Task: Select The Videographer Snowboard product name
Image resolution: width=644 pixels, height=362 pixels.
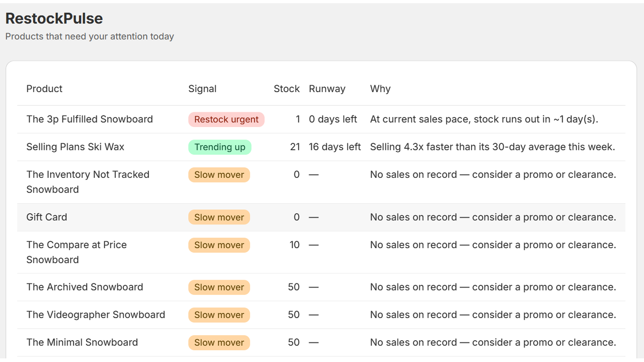Action: pos(96,315)
